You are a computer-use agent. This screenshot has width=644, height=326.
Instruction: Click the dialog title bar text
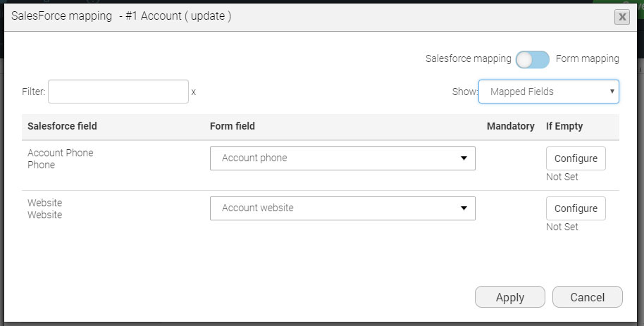121,16
